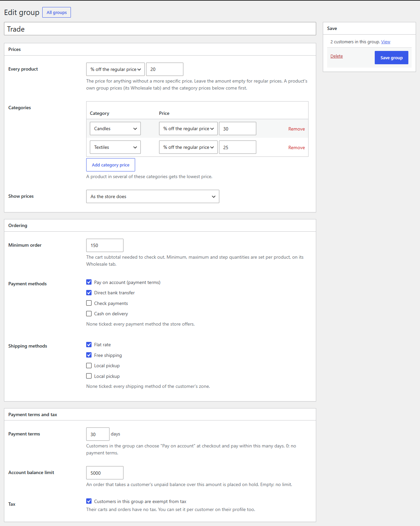The height and width of the screenshot is (526, 420).
Task: Uncheck the Free shipping method
Action: 89,355
